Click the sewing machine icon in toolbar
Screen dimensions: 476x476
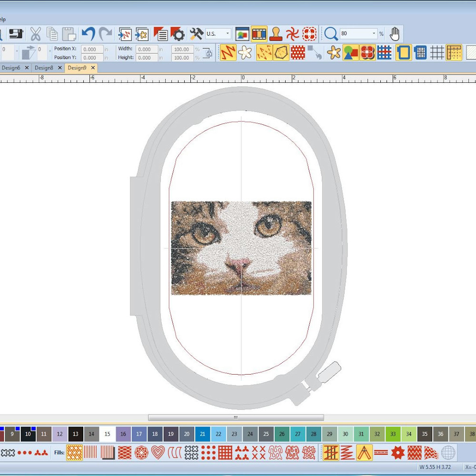16,34
